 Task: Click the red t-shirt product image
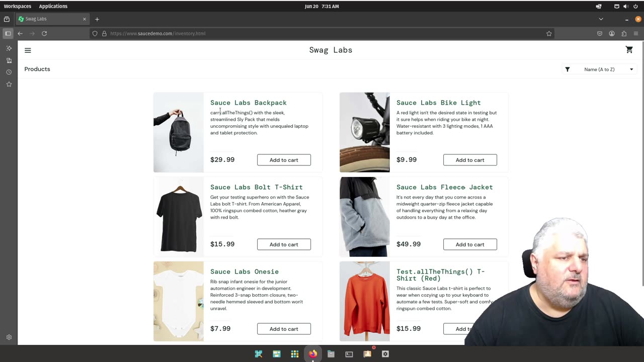365,301
